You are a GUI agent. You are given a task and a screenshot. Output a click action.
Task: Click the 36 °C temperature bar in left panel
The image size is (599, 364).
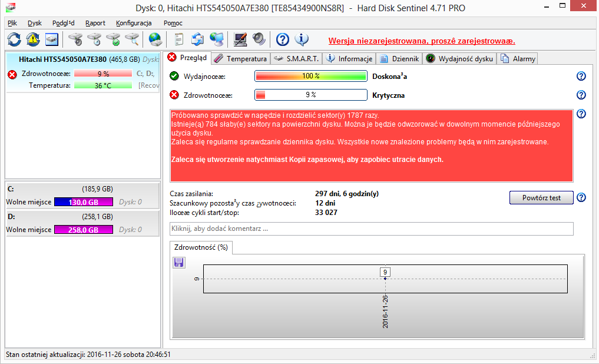103,85
